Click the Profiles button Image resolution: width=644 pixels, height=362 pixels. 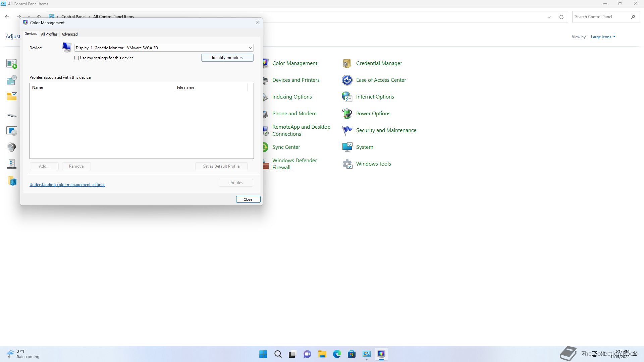(x=236, y=183)
